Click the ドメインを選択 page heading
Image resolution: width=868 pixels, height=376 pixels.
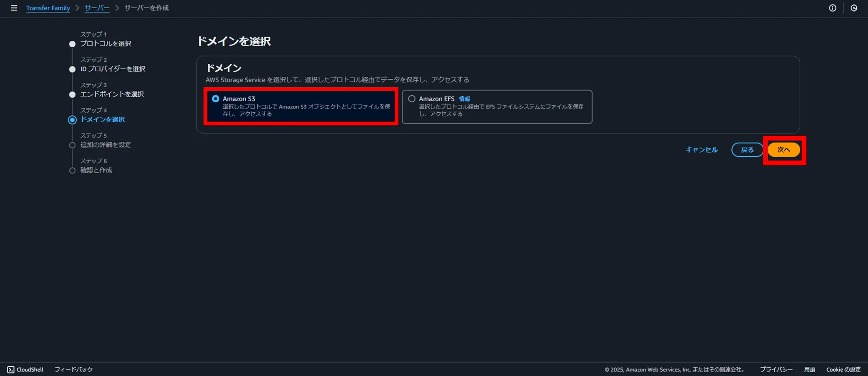pyautogui.click(x=234, y=41)
